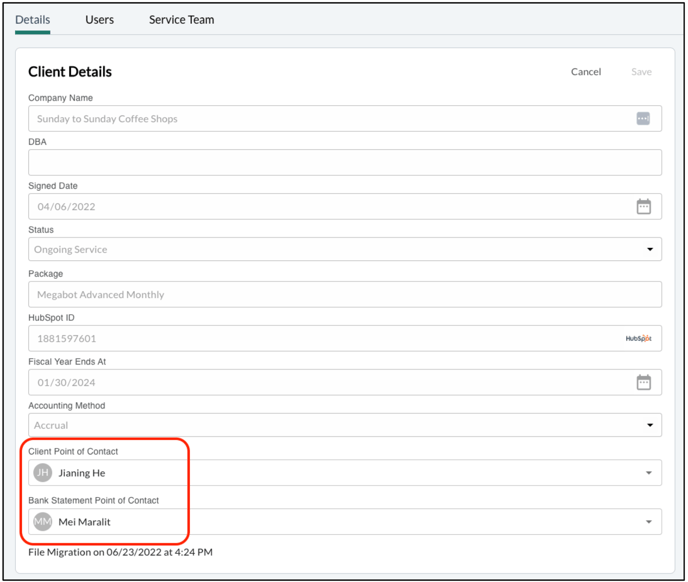Open the Client Point of Contact dropdown
This screenshot has height=582, width=688.
tap(345, 473)
